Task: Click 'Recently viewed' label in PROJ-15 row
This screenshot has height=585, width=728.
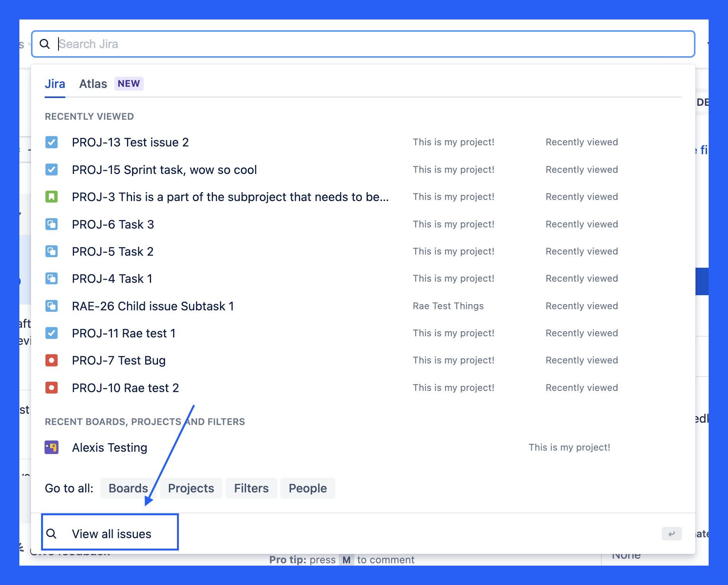Action: pyautogui.click(x=582, y=170)
